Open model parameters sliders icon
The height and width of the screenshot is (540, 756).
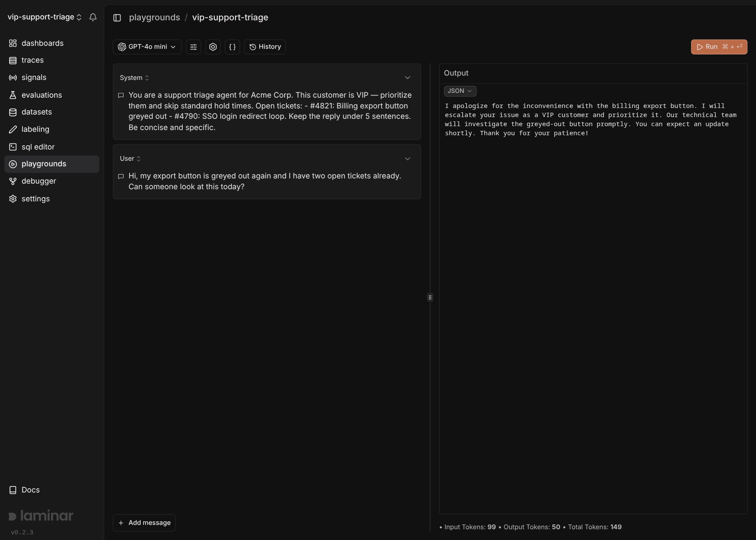pos(194,47)
